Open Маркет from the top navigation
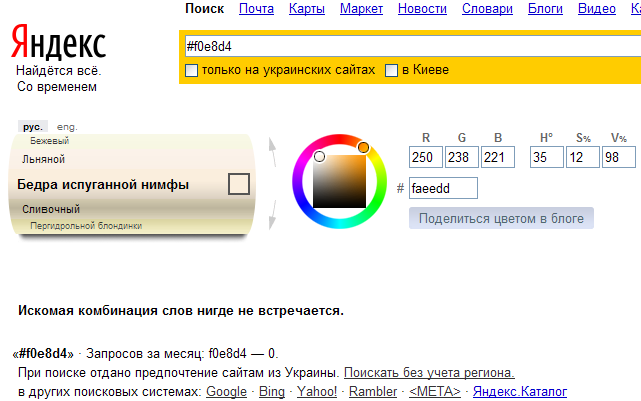The height and width of the screenshot is (401, 641). click(361, 9)
